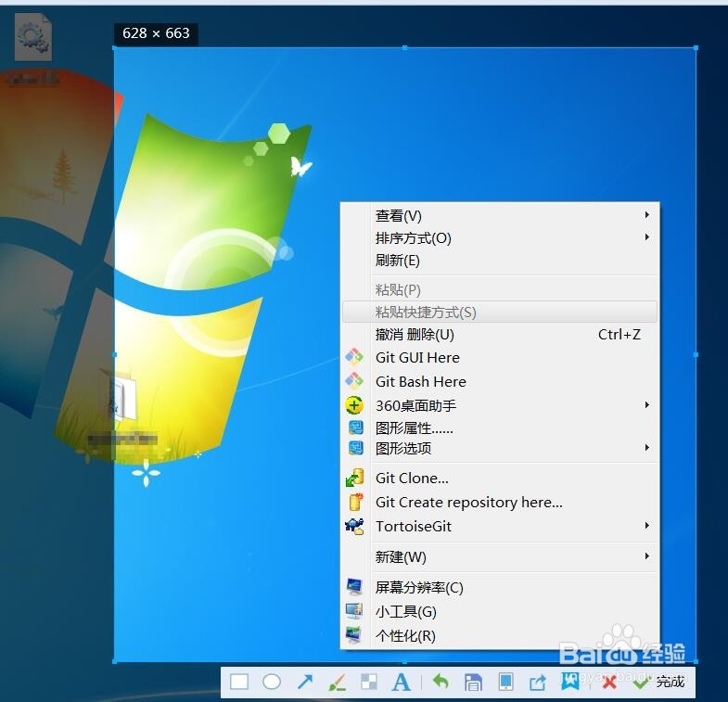Select Git Bash Here
The image size is (728, 702).
(x=500, y=382)
